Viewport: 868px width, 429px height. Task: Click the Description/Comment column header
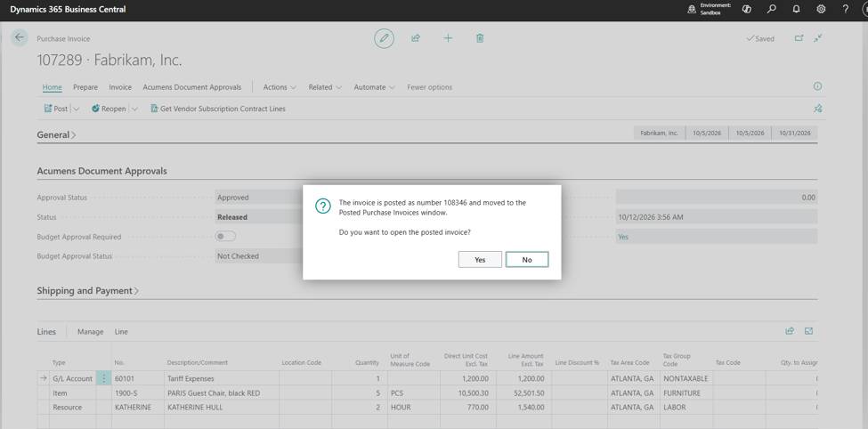coord(197,362)
